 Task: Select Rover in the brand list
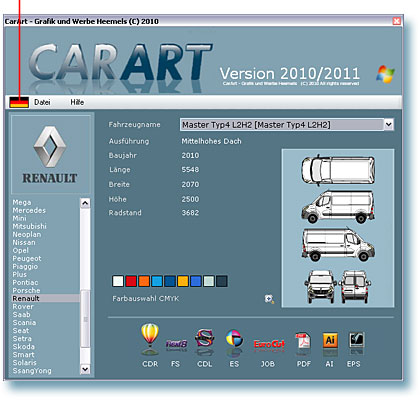(23, 306)
